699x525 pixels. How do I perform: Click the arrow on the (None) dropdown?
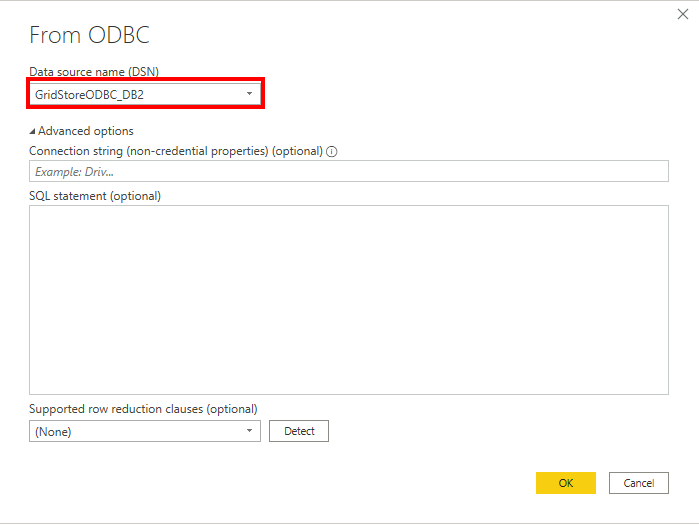249,431
